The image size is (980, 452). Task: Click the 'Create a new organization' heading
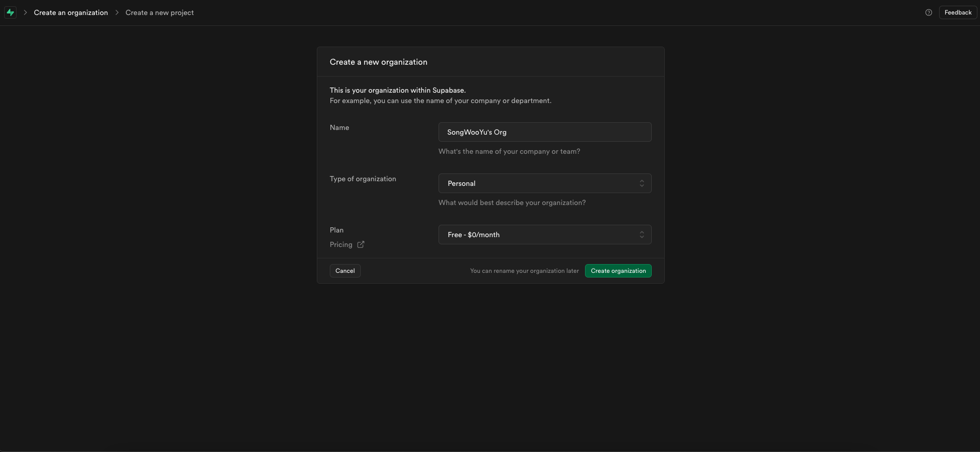(x=378, y=62)
